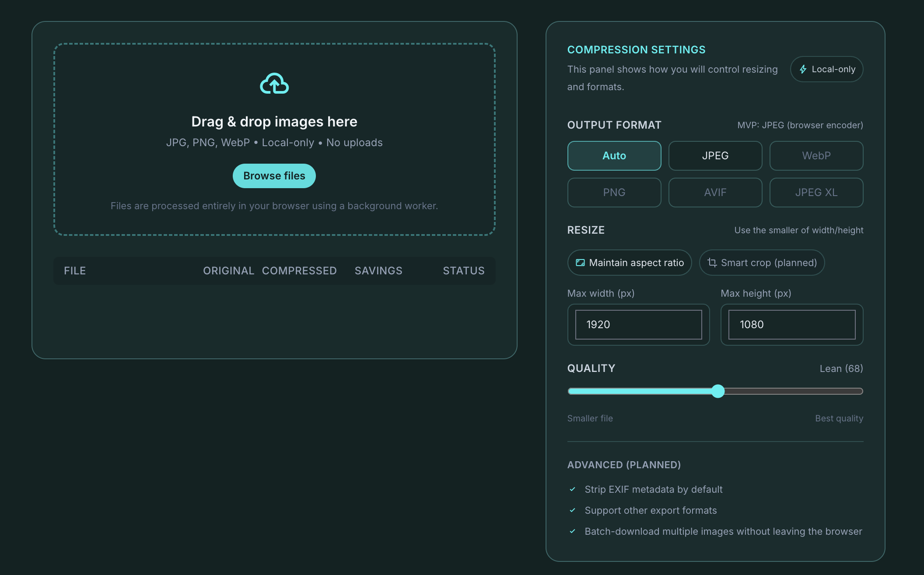
Task: Select the PNG format option
Action: (614, 193)
